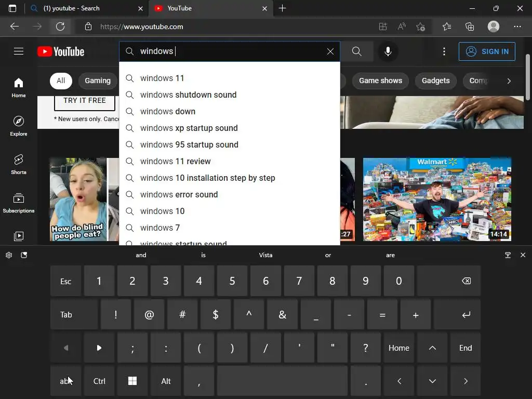This screenshot has height=399, width=532.
Task: Toggle the Ctrl key
Action: point(99,381)
